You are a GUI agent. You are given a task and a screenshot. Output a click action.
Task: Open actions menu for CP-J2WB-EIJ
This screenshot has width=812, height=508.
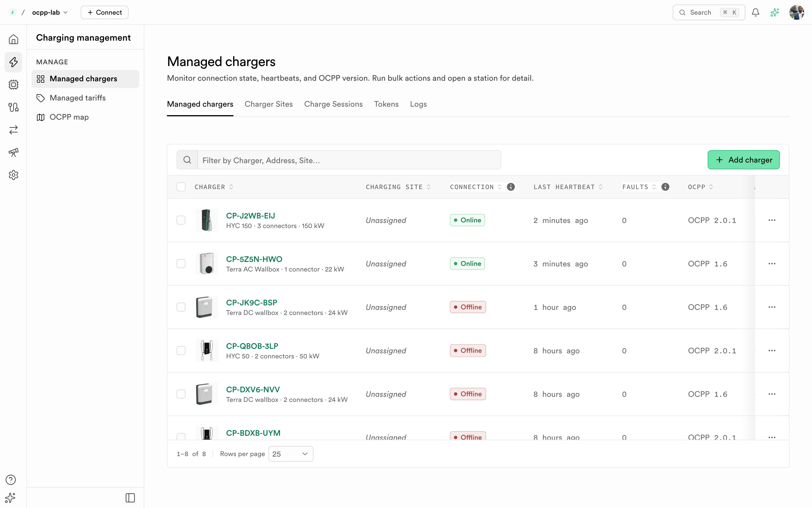[772, 220]
